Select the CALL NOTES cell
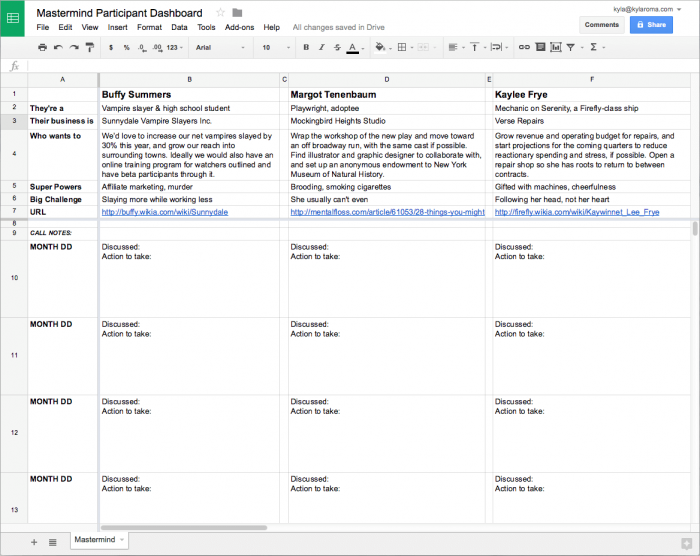 [x=62, y=233]
